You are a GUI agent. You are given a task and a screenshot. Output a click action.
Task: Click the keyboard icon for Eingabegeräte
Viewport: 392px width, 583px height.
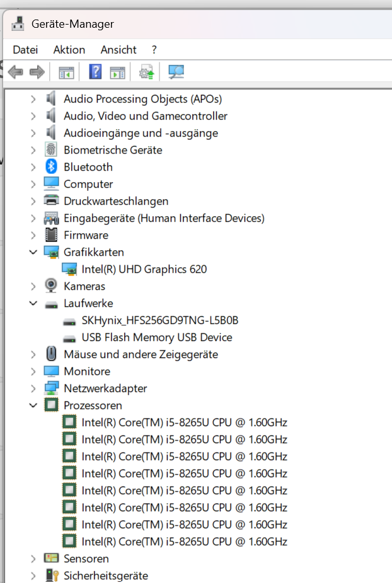point(51,218)
